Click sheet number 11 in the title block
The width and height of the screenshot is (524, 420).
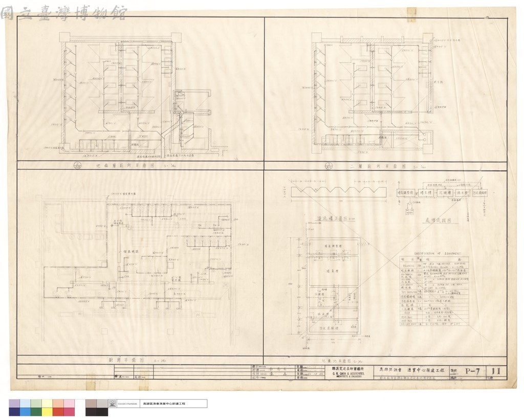coord(496,371)
